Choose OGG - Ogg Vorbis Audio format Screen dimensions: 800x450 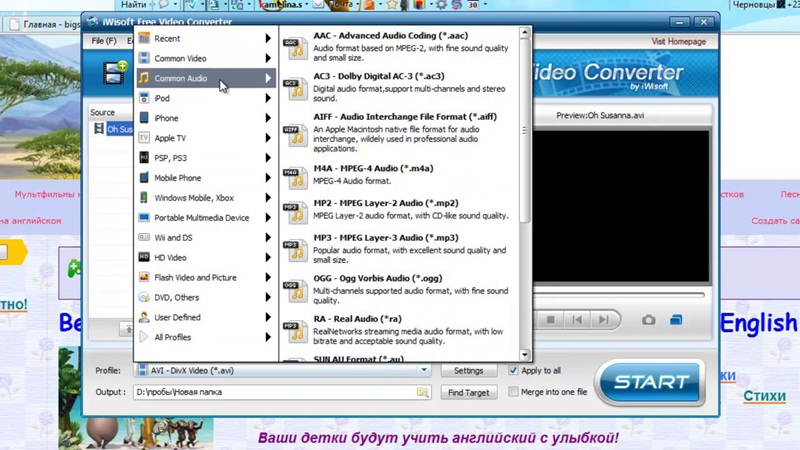click(398, 289)
